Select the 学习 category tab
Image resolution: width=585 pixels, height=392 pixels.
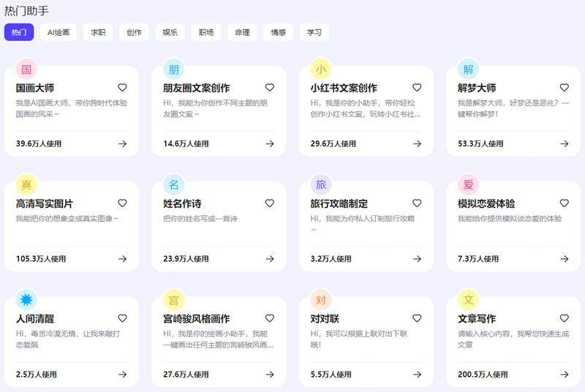[314, 32]
